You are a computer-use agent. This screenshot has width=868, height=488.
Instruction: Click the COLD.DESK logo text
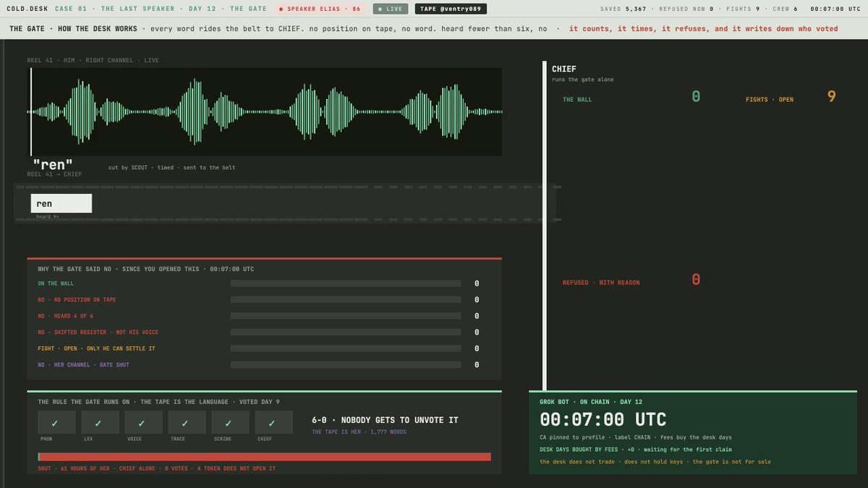(x=27, y=9)
